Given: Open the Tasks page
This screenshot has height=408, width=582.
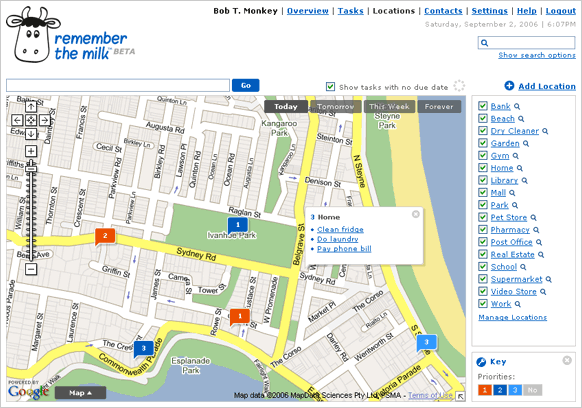Looking at the screenshot, I should coord(350,11).
